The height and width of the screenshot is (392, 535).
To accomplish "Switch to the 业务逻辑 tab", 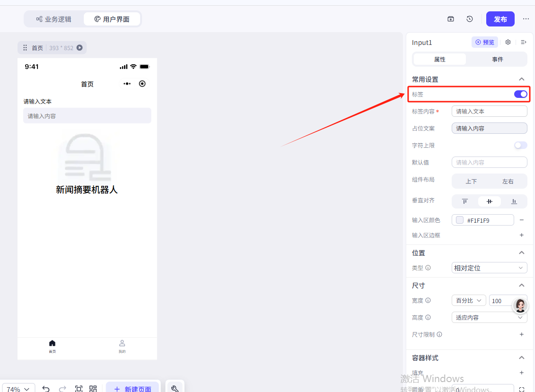I will point(54,19).
